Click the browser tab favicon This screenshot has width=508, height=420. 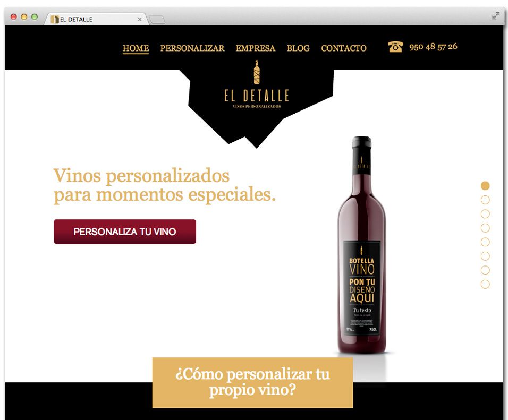coord(55,20)
